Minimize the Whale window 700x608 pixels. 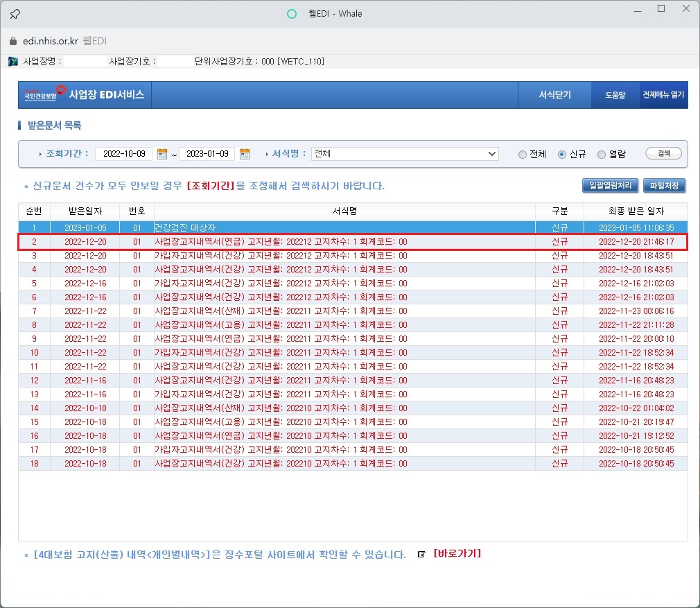638,10
